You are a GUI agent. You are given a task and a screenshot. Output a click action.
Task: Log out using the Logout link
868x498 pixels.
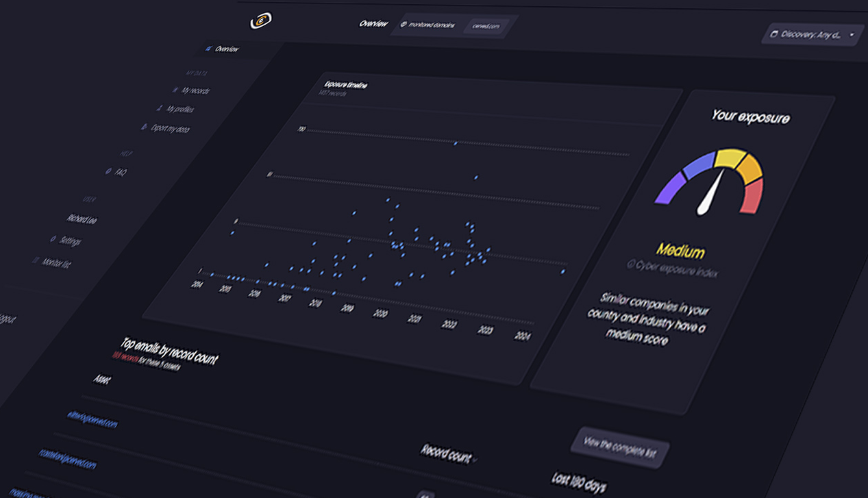click(x=7, y=318)
